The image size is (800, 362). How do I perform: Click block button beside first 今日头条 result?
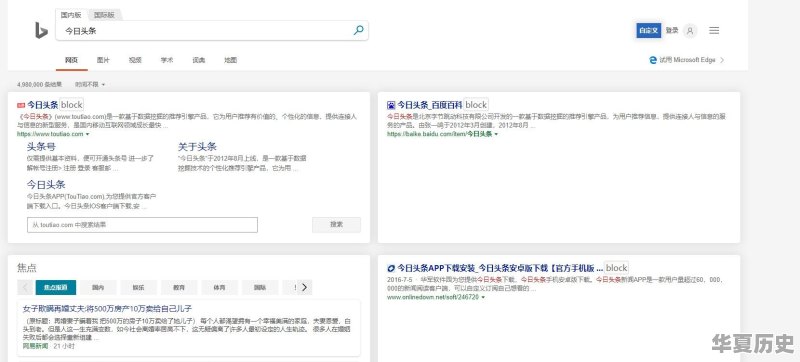(x=71, y=105)
